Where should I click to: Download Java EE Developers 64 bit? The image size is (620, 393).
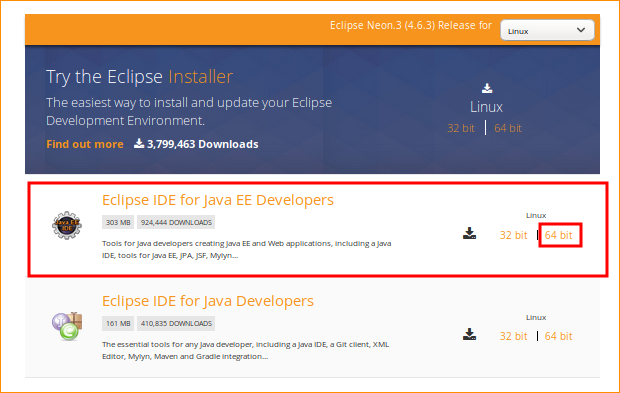tap(558, 235)
